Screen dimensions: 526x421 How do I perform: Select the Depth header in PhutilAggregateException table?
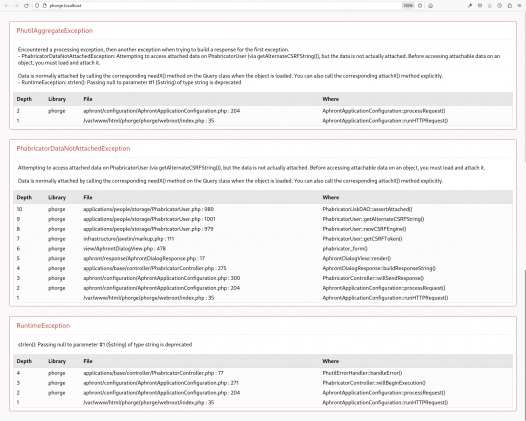(x=24, y=99)
